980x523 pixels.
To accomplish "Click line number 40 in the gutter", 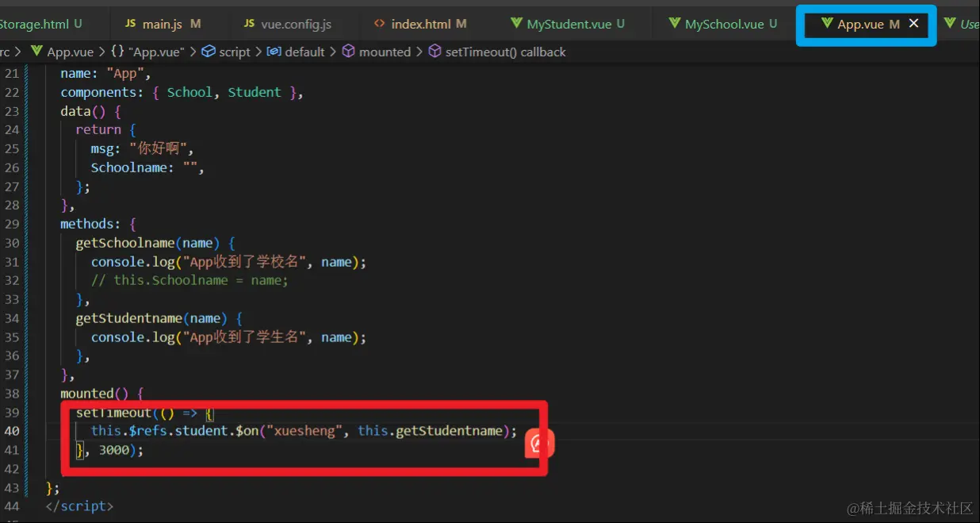I will [x=11, y=431].
